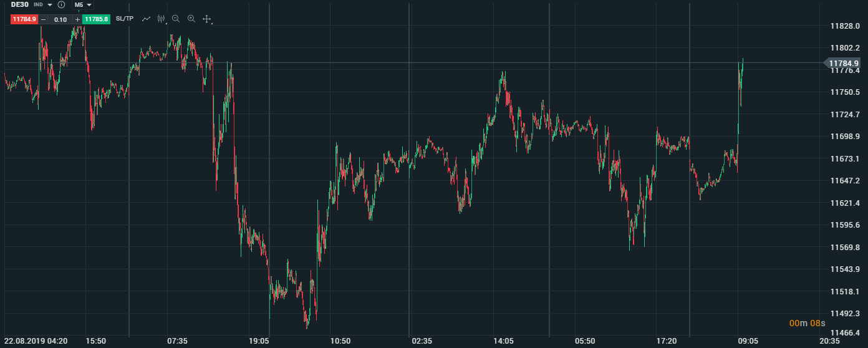This screenshot has height=348, width=868.
Task: Change the candlestick chart type
Action: (x=162, y=19)
